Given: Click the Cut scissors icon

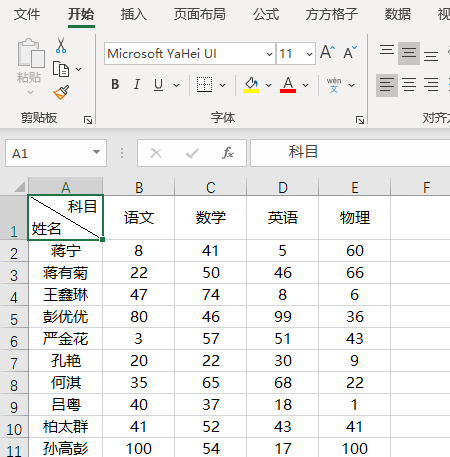Looking at the screenshot, I should click(x=61, y=45).
